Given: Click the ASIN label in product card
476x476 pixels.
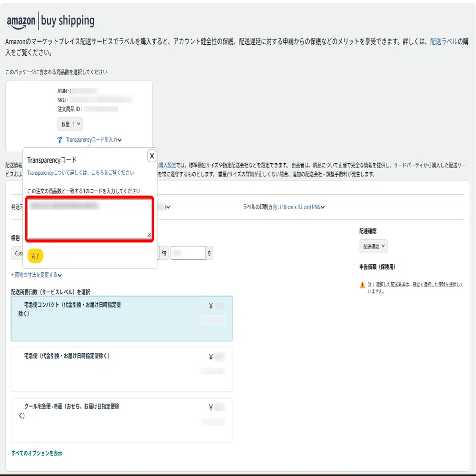Looking at the screenshot, I should pos(63,91).
